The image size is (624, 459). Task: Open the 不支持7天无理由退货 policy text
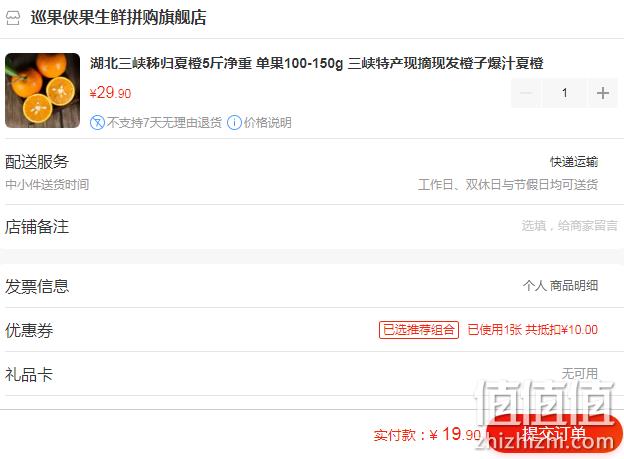164,123
